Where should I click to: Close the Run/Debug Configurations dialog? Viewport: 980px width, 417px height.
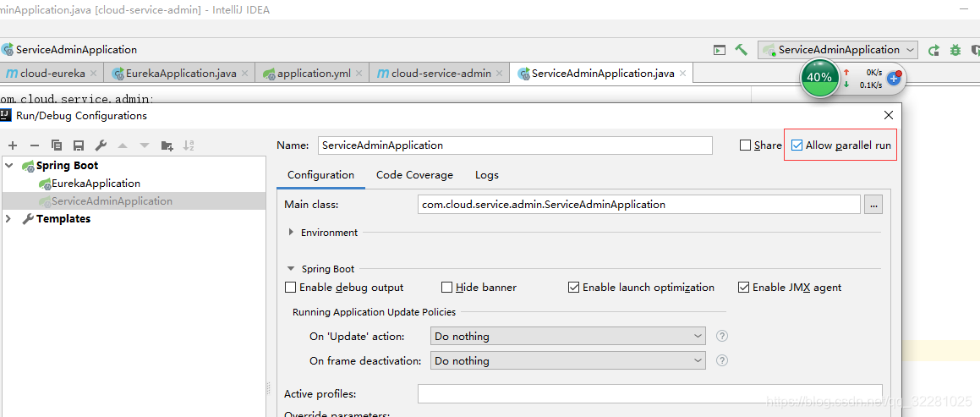(x=888, y=115)
